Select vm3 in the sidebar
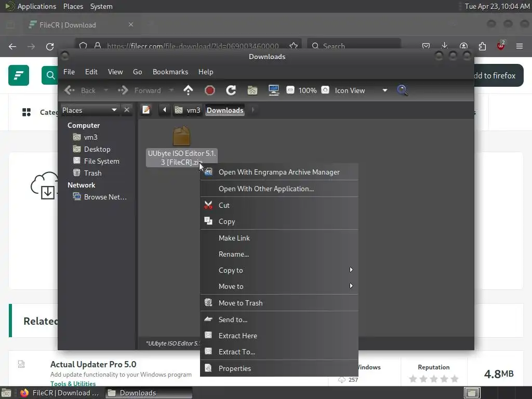The width and height of the screenshot is (532, 399). [90, 137]
